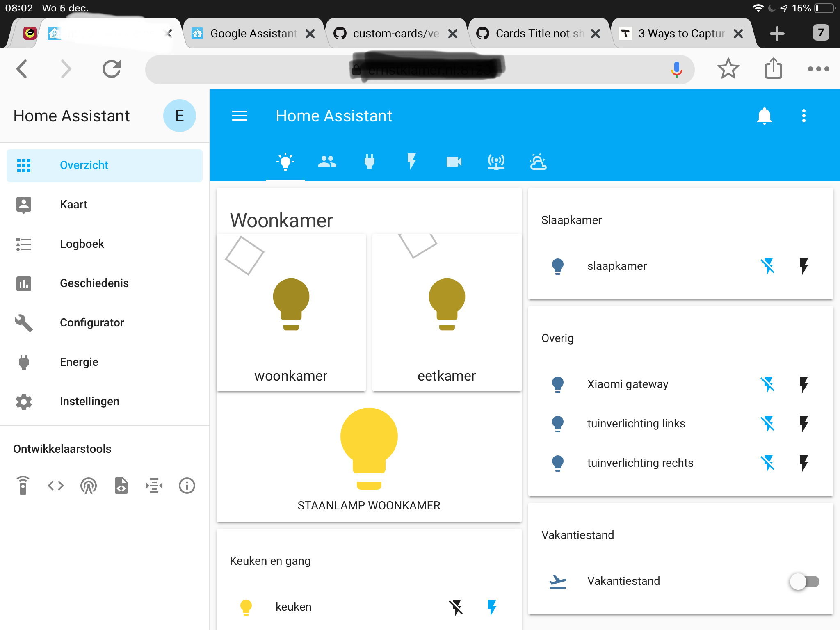Open tuinverlichting links bulb details

coord(558,424)
